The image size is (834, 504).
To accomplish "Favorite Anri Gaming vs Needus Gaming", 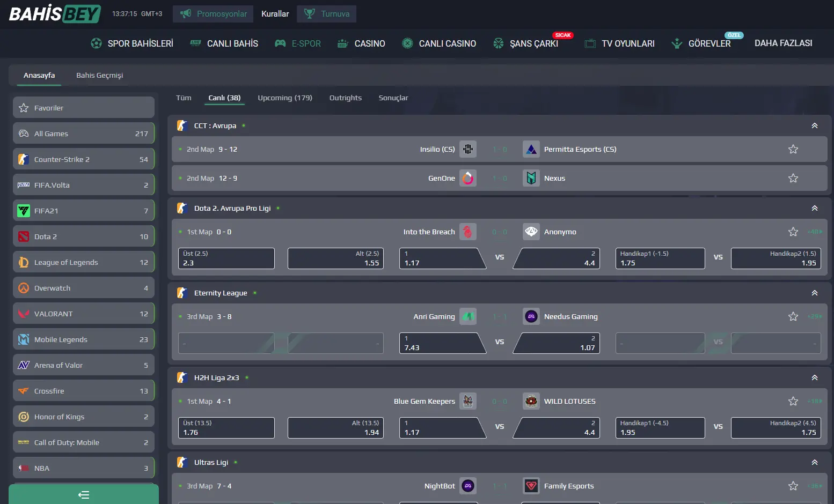I will (x=793, y=316).
